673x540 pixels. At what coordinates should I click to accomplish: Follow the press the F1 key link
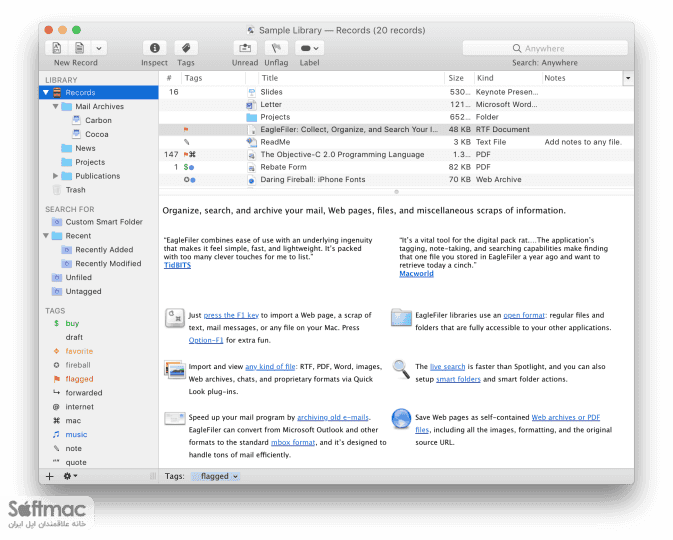(231, 315)
